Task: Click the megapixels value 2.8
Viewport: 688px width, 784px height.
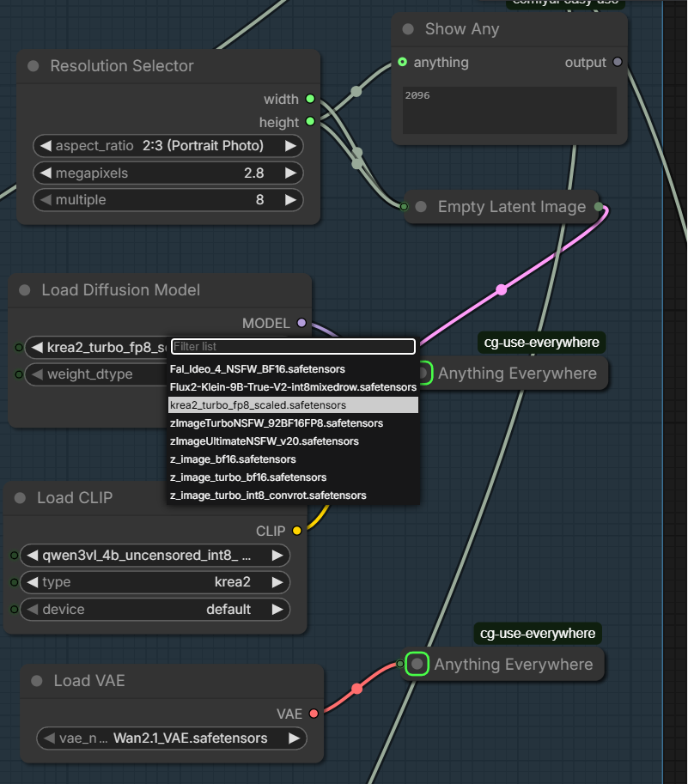Action: (x=254, y=173)
